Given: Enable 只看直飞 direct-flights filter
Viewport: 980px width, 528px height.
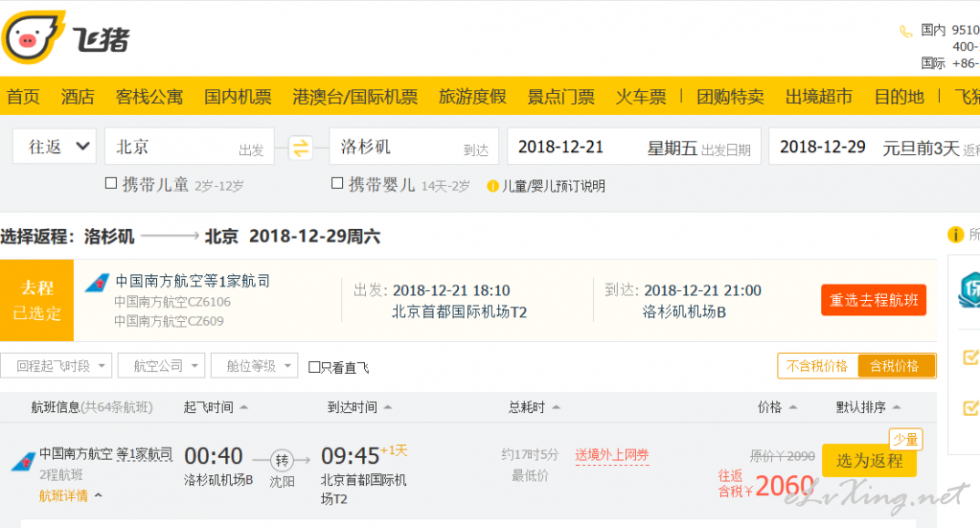Looking at the screenshot, I should [x=314, y=367].
